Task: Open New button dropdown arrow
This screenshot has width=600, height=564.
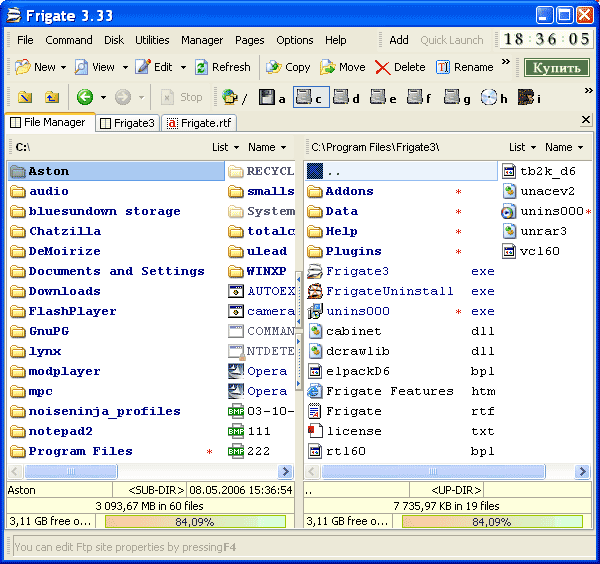Action: tap(64, 68)
